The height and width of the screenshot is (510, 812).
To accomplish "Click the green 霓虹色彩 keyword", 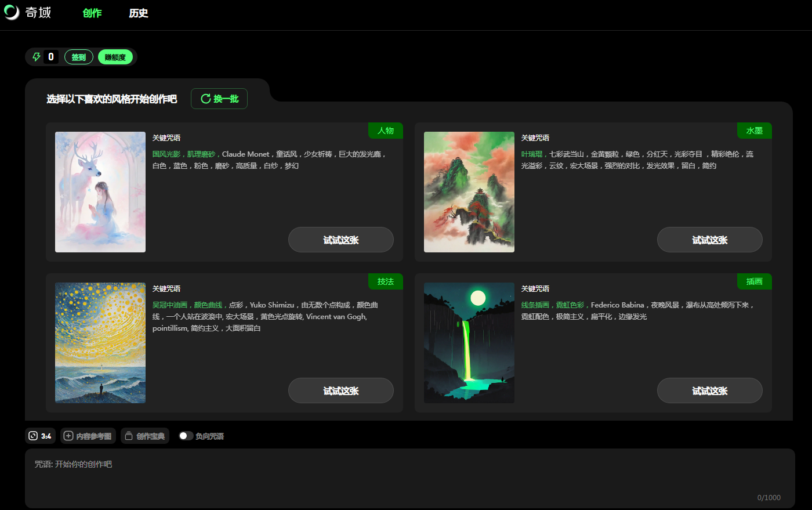I will 570,305.
